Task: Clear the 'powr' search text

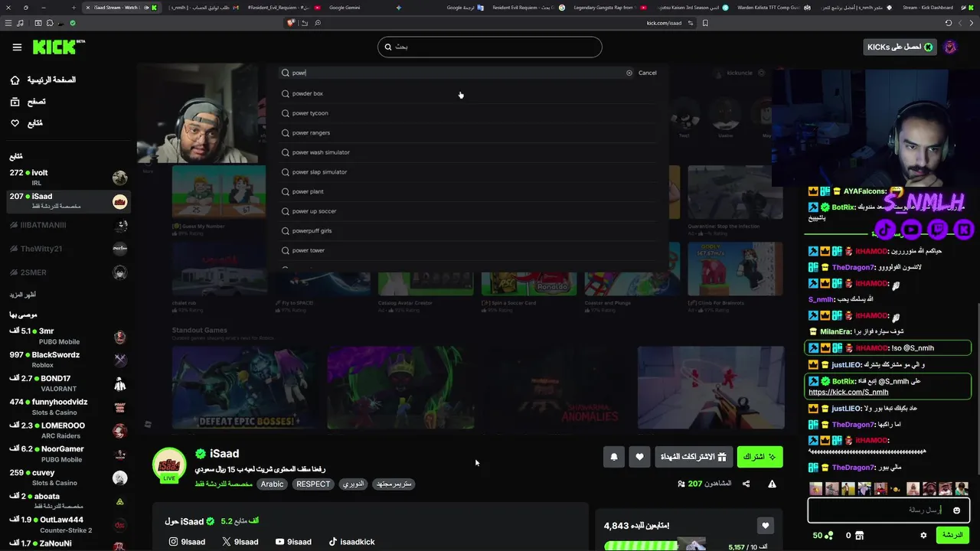Action: [x=629, y=73]
